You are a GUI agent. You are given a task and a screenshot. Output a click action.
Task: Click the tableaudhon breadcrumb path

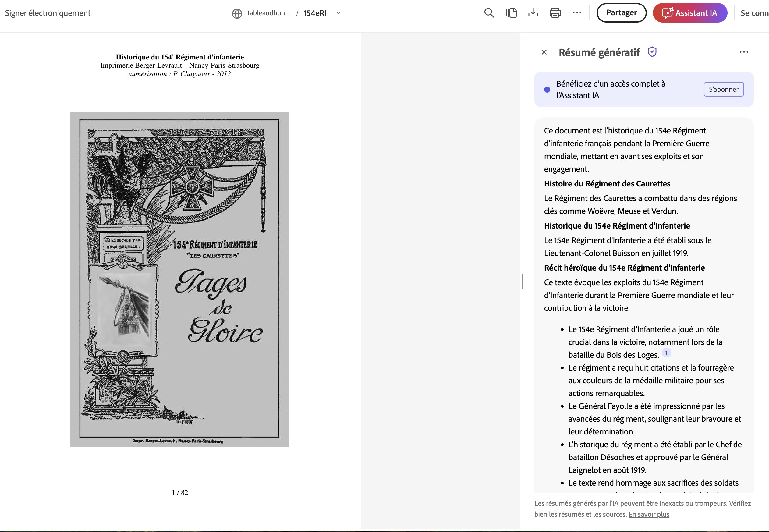click(x=269, y=13)
